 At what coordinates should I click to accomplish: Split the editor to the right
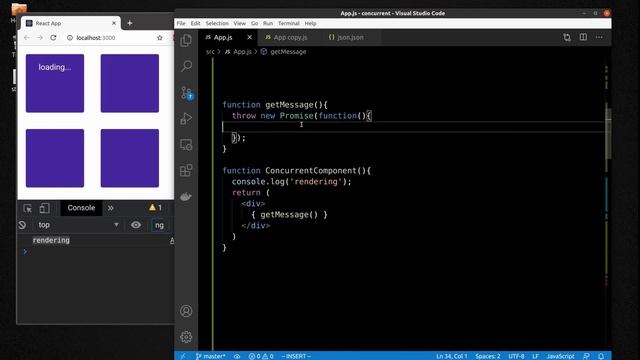583,37
